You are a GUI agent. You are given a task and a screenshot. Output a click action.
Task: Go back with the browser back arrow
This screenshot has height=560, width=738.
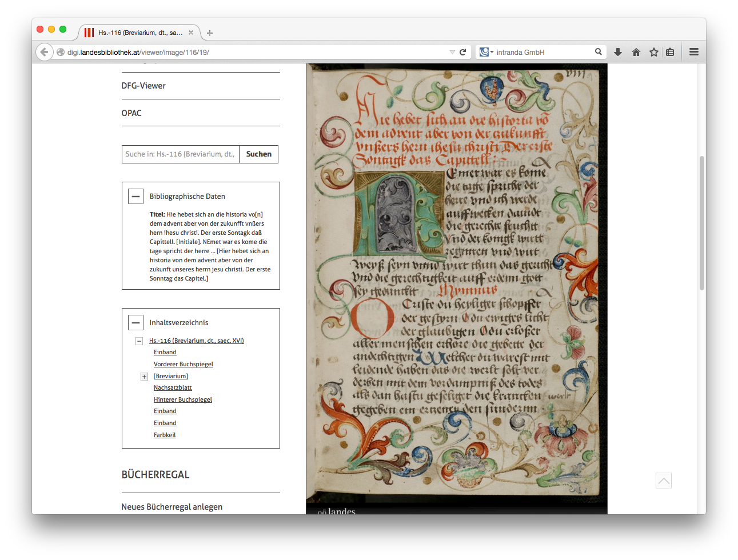(45, 52)
